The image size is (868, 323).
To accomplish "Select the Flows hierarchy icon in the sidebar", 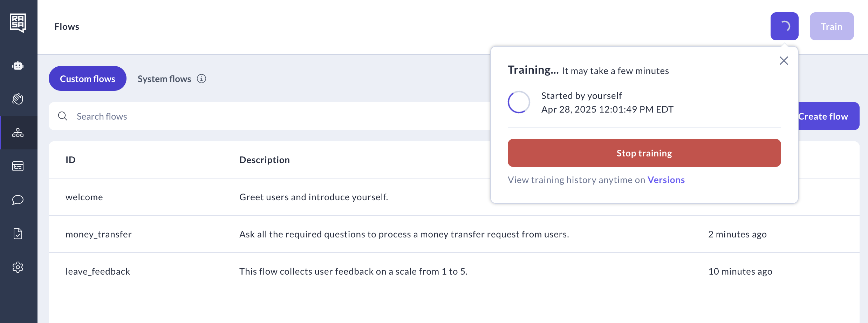I will click(18, 133).
